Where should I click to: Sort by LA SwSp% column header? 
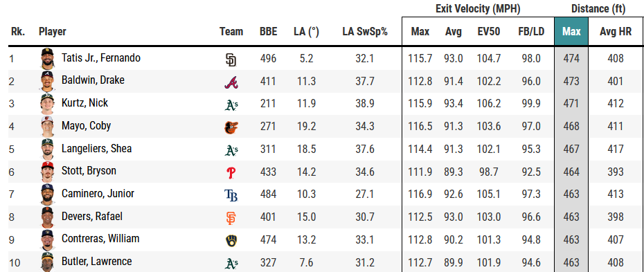point(365,32)
